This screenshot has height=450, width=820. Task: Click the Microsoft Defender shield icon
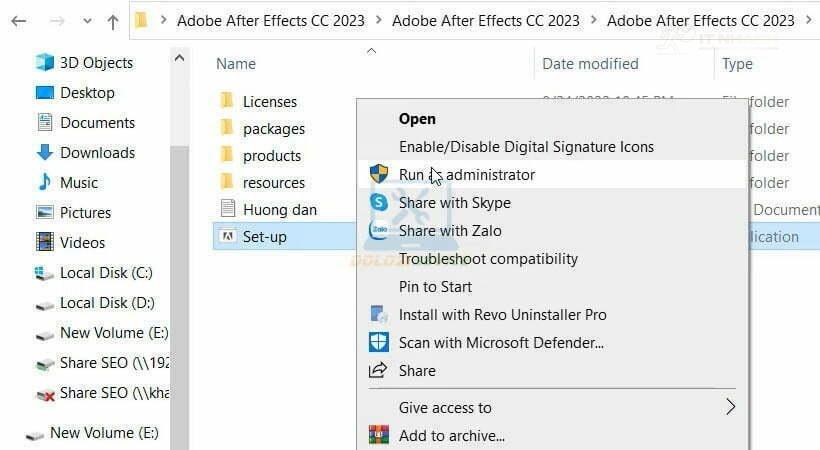pyautogui.click(x=379, y=342)
